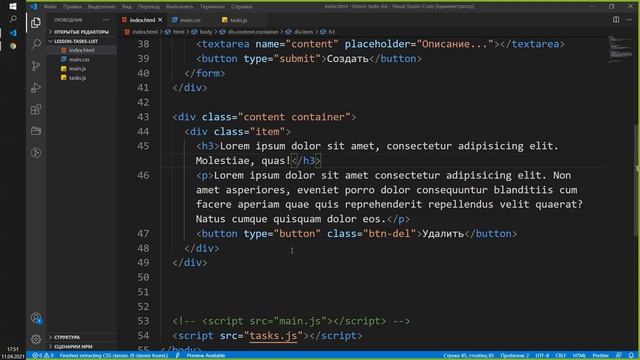640x360 pixels.
Task: Click the folder icon in activity bar
Action: (x=36, y=131)
